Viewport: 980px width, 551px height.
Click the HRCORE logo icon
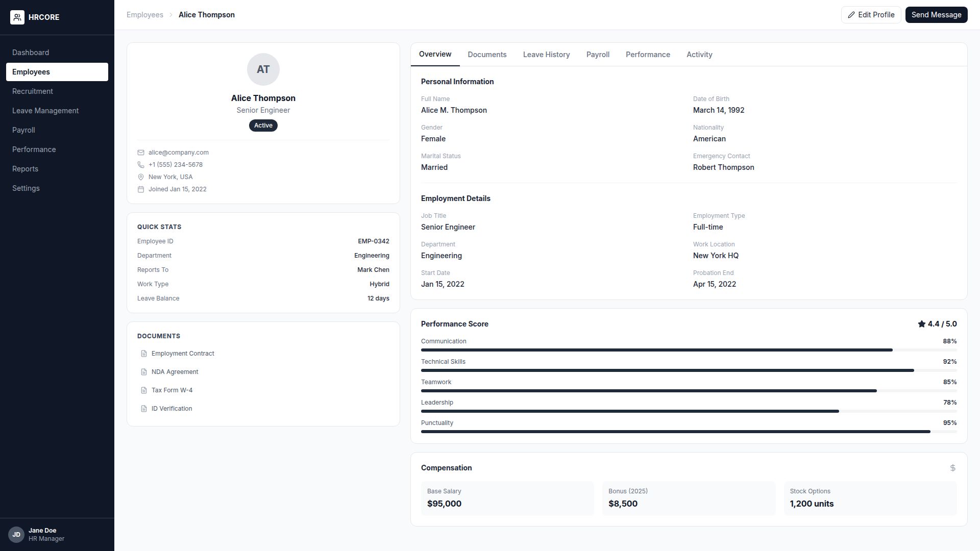pos(17,17)
